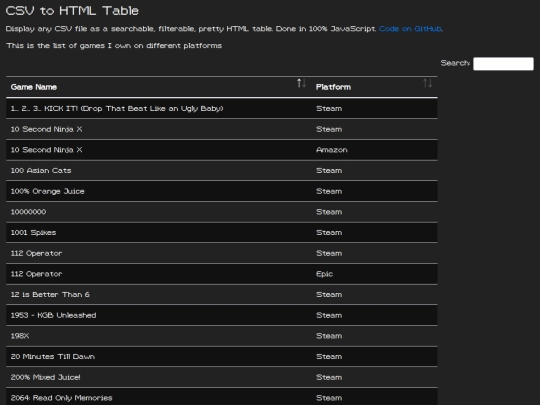Click the Game Name column header
Image resolution: width=540 pixels, height=405 pixels.
pos(159,87)
